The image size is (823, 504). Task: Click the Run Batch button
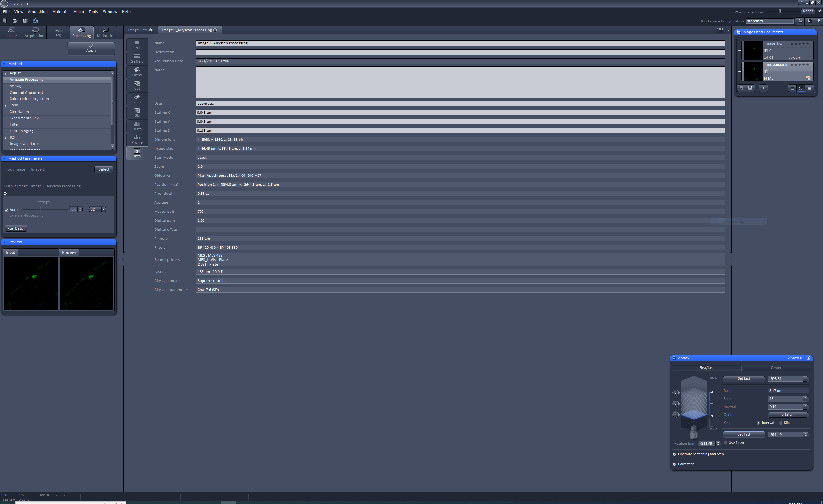(16, 228)
